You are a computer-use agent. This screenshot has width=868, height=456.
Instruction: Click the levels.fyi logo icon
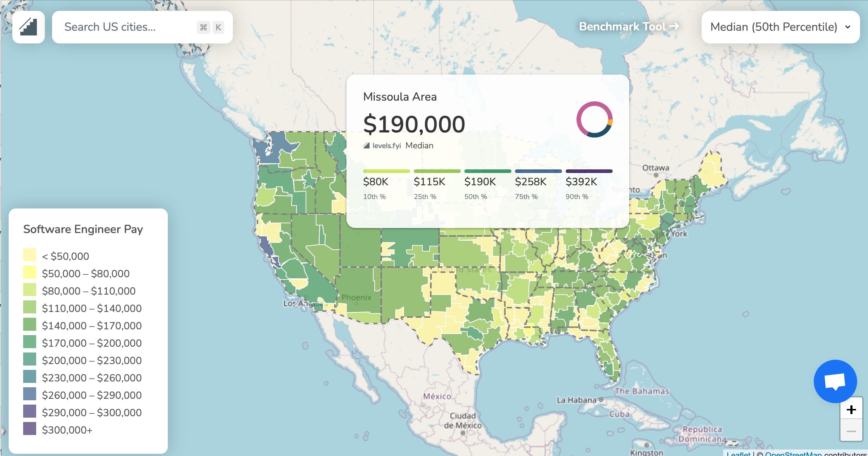[x=28, y=26]
